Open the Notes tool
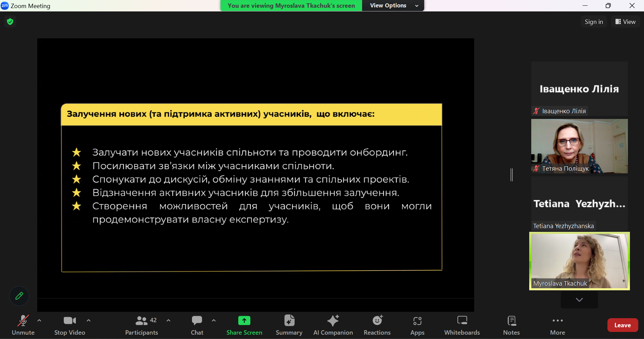The width and height of the screenshot is (644, 339). pos(511,321)
